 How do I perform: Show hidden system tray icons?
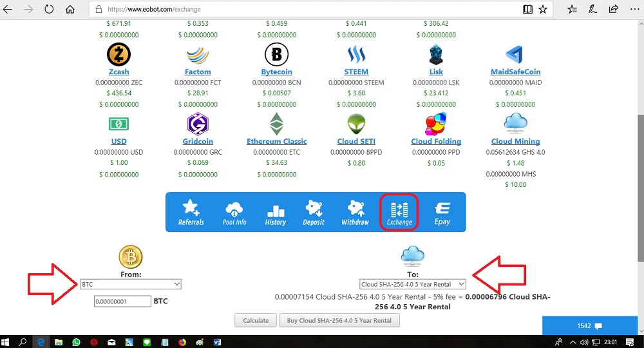(573, 342)
